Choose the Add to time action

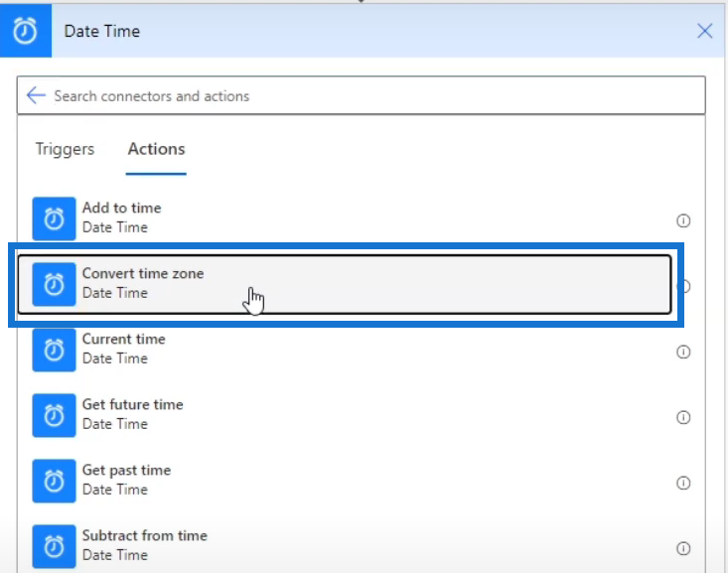pyautogui.click(x=345, y=218)
